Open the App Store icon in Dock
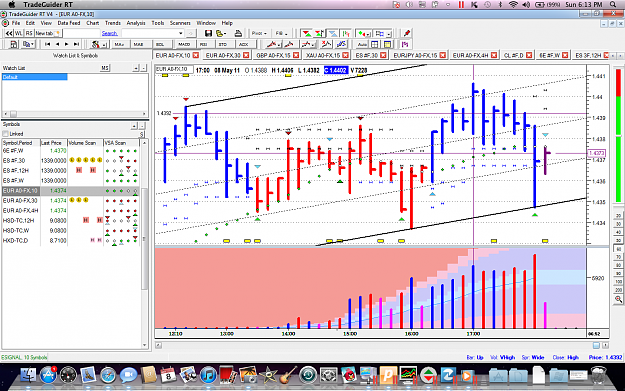The image size is (625, 391). [48, 375]
